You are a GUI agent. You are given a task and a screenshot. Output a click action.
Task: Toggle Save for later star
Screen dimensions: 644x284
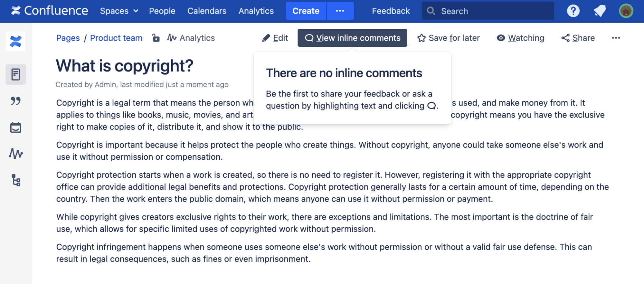449,38
